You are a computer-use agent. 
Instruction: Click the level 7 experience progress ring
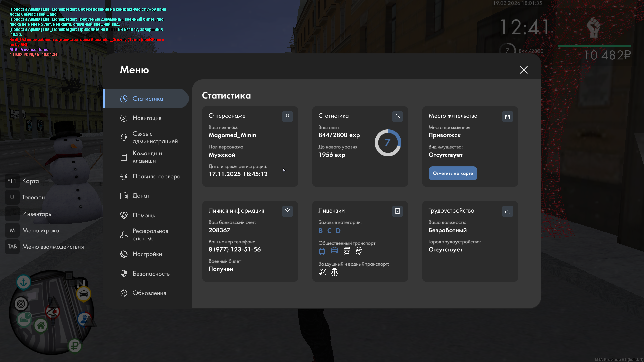[x=388, y=143]
